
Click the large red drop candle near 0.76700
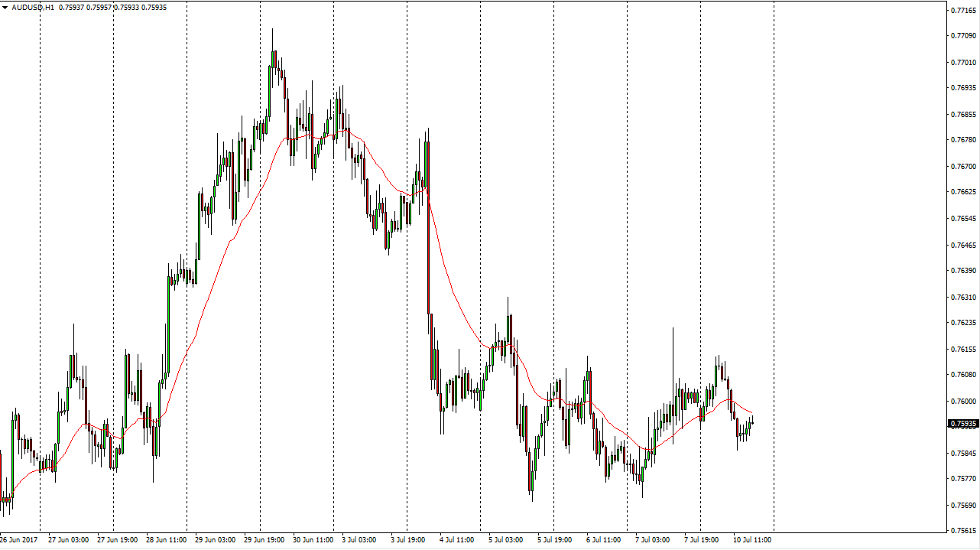click(428, 229)
